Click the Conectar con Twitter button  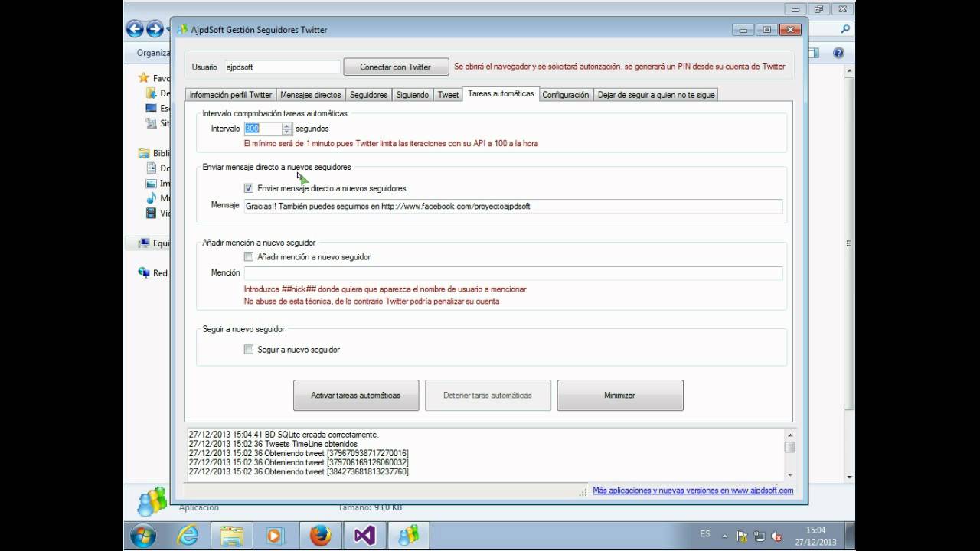click(395, 67)
